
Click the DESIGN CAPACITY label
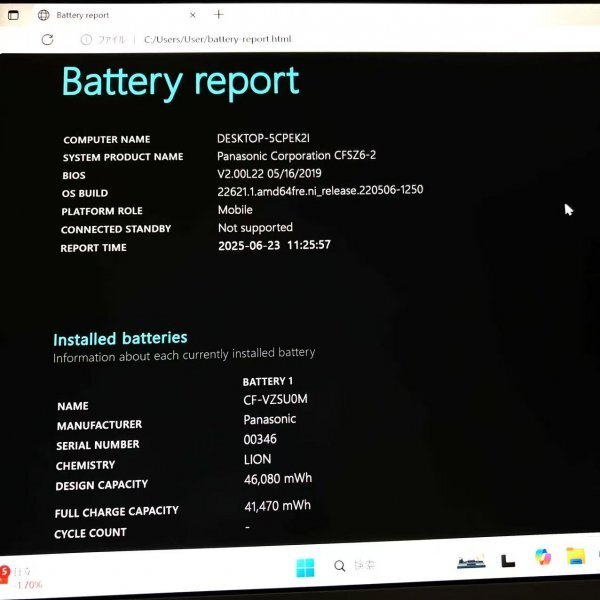(102, 485)
